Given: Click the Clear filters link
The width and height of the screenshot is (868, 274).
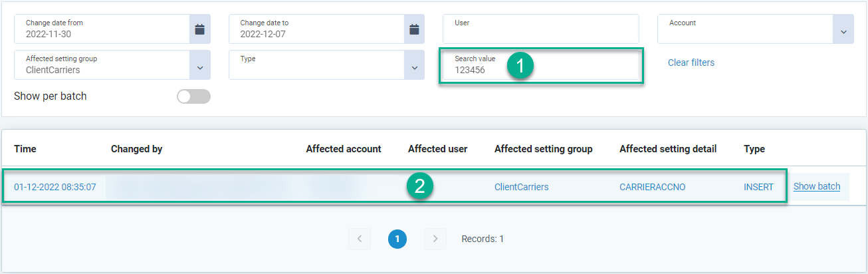Looking at the screenshot, I should (x=691, y=63).
